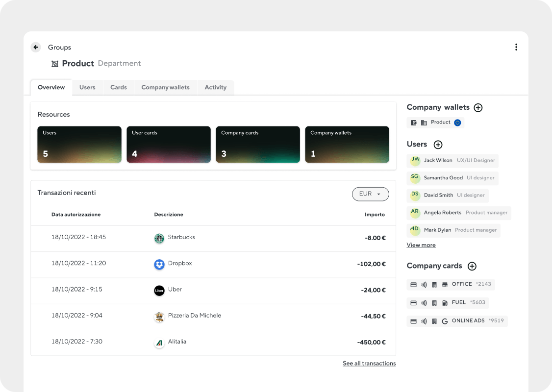Select the Jack Wilson user name
This screenshot has height=392, width=552.
pyautogui.click(x=438, y=160)
